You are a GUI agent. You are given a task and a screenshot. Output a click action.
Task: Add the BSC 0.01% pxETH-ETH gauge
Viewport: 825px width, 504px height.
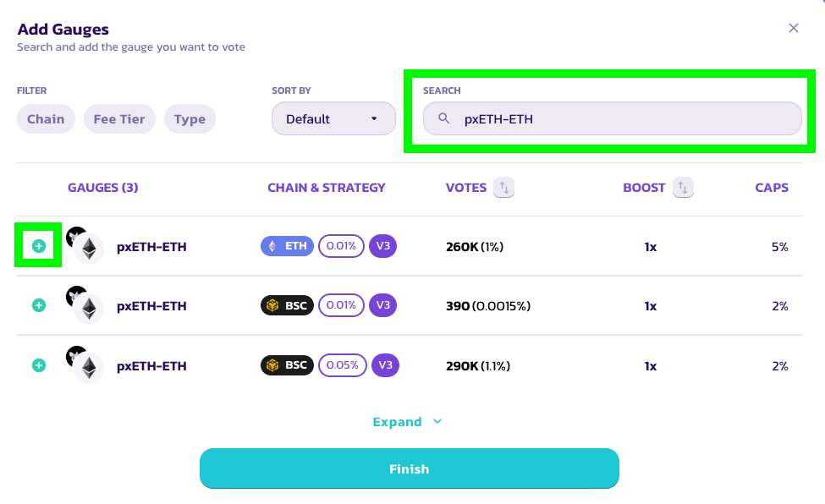[x=38, y=305]
